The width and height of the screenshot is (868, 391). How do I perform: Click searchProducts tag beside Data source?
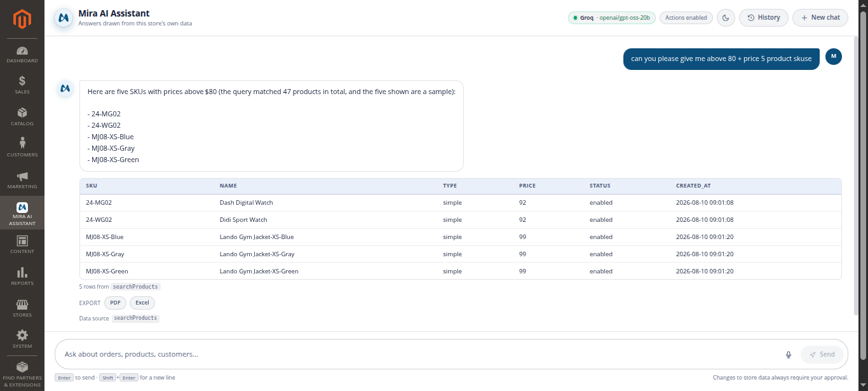[135, 318]
